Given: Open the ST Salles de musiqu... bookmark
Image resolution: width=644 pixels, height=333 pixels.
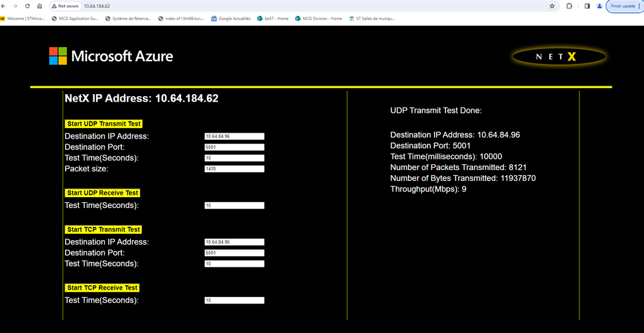Looking at the screenshot, I should tap(372, 19).
